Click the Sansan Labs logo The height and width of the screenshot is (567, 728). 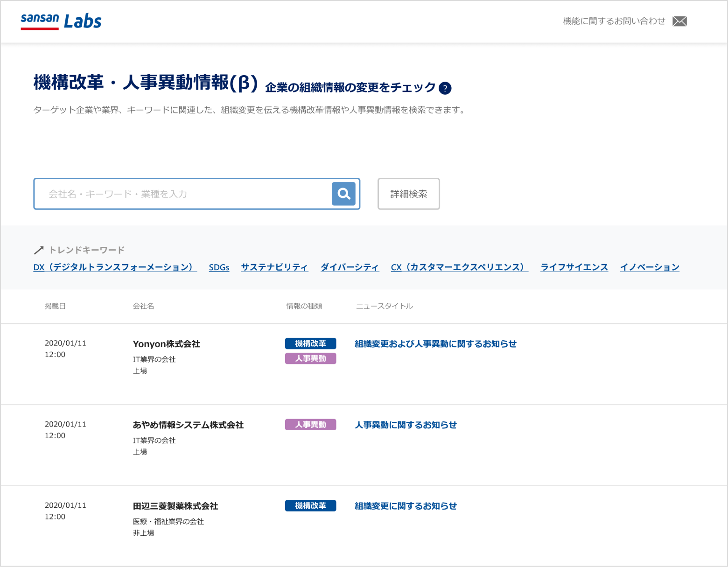61,21
